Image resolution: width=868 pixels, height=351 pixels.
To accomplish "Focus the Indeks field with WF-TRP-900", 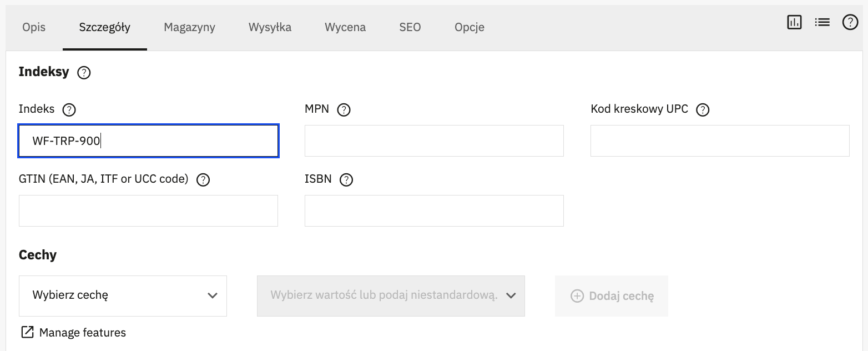I will point(148,141).
